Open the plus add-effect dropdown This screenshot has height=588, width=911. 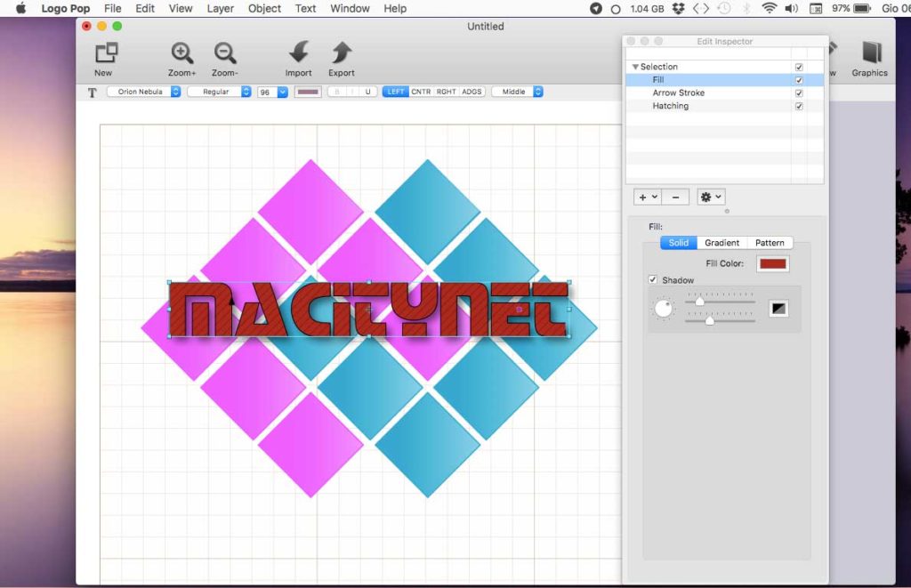point(648,197)
